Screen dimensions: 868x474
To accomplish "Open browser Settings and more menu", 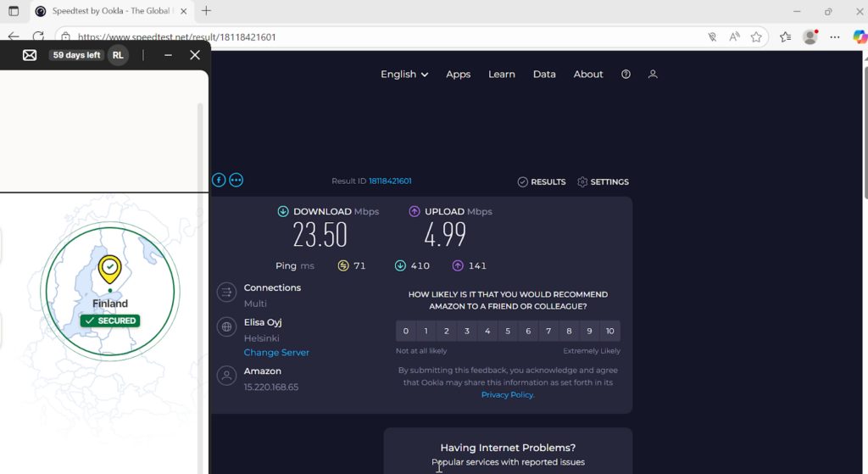I will 835,37.
